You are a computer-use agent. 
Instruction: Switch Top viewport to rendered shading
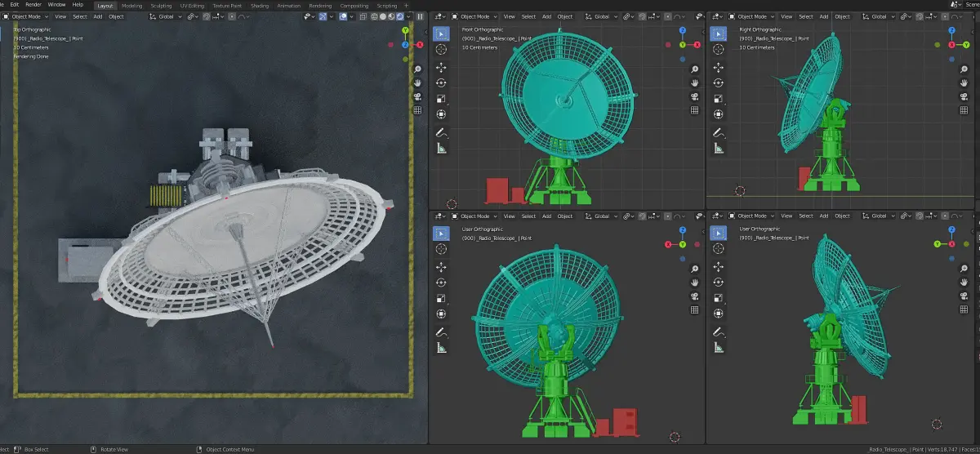coord(399,16)
